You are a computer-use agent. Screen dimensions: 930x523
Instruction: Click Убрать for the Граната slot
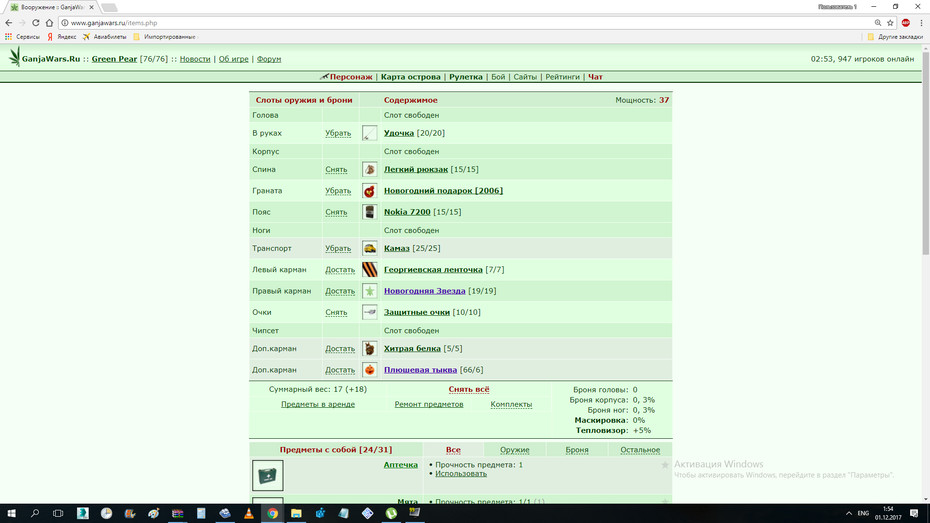coord(338,191)
